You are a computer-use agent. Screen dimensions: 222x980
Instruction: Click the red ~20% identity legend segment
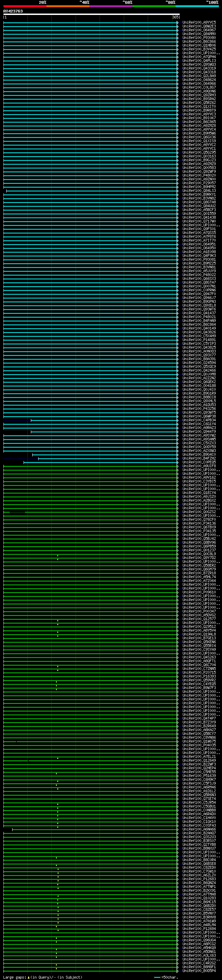[x=25, y=6]
